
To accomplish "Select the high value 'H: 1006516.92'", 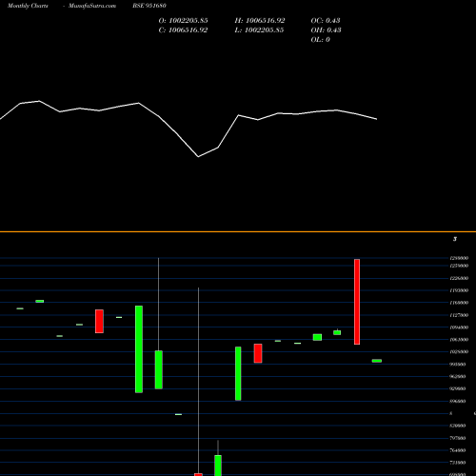I will coord(260,21).
